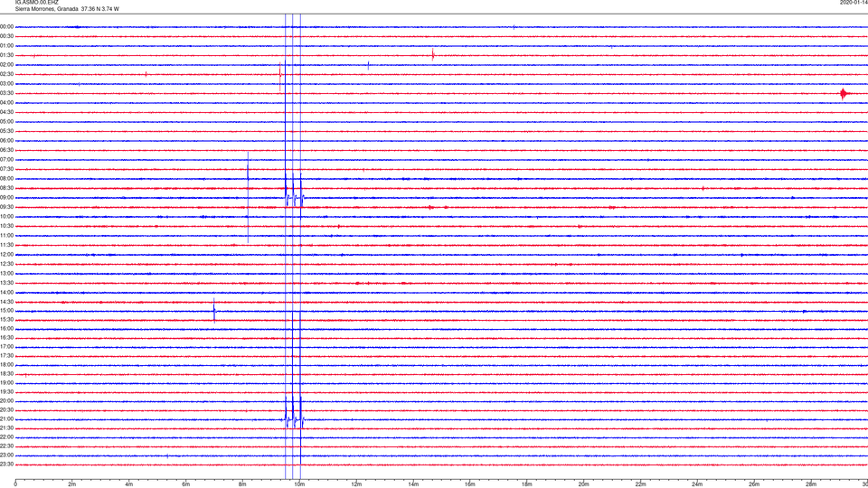868x488 pixels.
Task: Select the Sierra Morrones, Granada location text
Action: coord(46,9)
